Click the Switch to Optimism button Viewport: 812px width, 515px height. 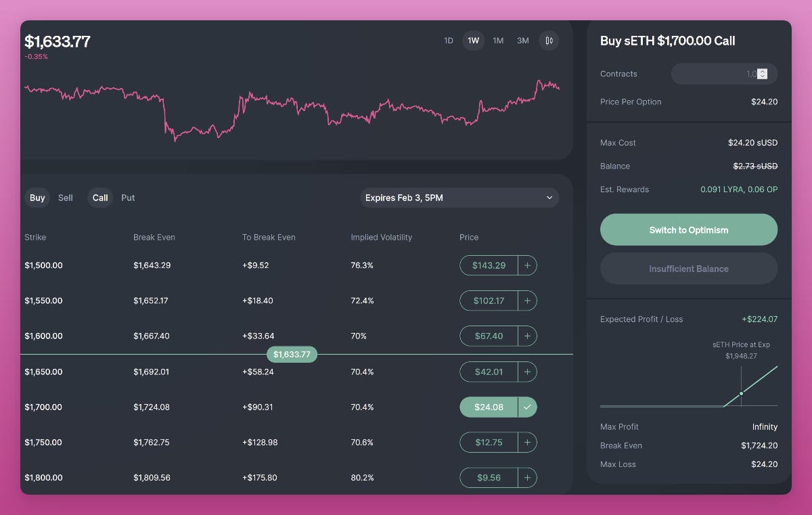click(688, 229)
